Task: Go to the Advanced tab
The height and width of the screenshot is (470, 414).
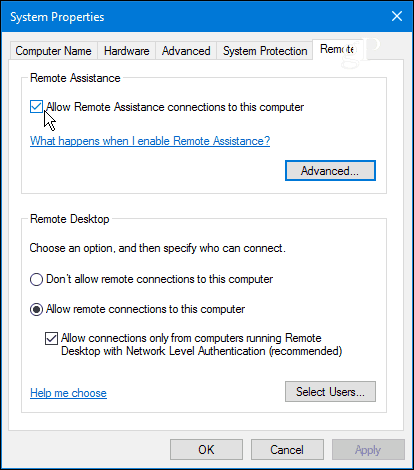Action: (186, 51)
